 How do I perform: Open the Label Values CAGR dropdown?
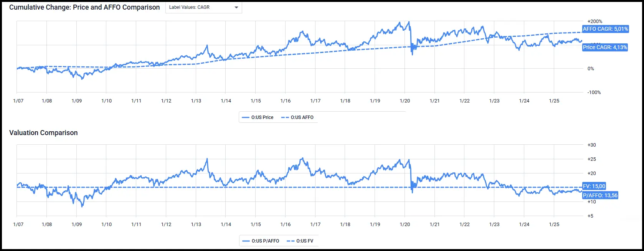(x=203, y=7)
